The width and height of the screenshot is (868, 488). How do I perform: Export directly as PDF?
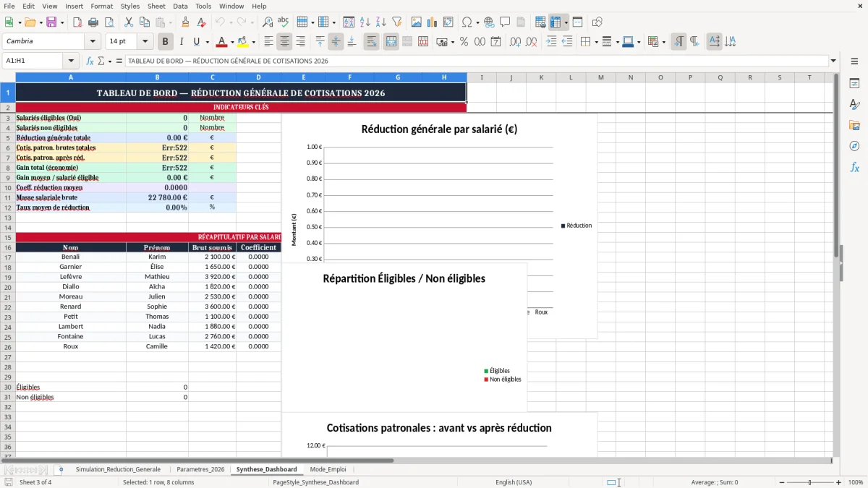click(x=77, y=22)
